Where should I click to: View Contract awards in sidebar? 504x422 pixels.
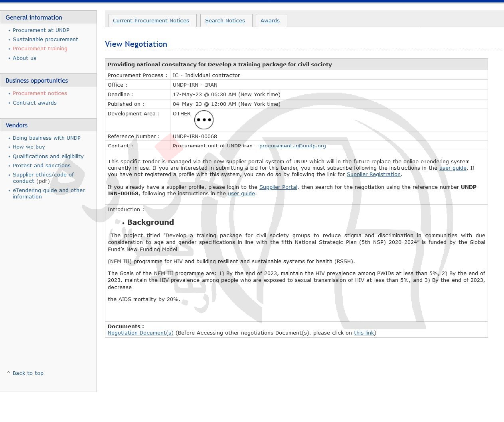click(x=34, y=103)
